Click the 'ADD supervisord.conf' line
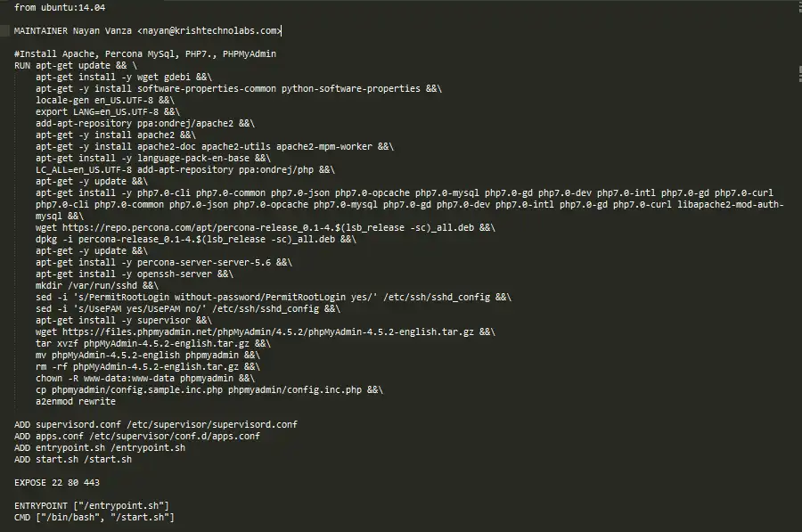The image size is (802, 532). click(x=156, y=424)
